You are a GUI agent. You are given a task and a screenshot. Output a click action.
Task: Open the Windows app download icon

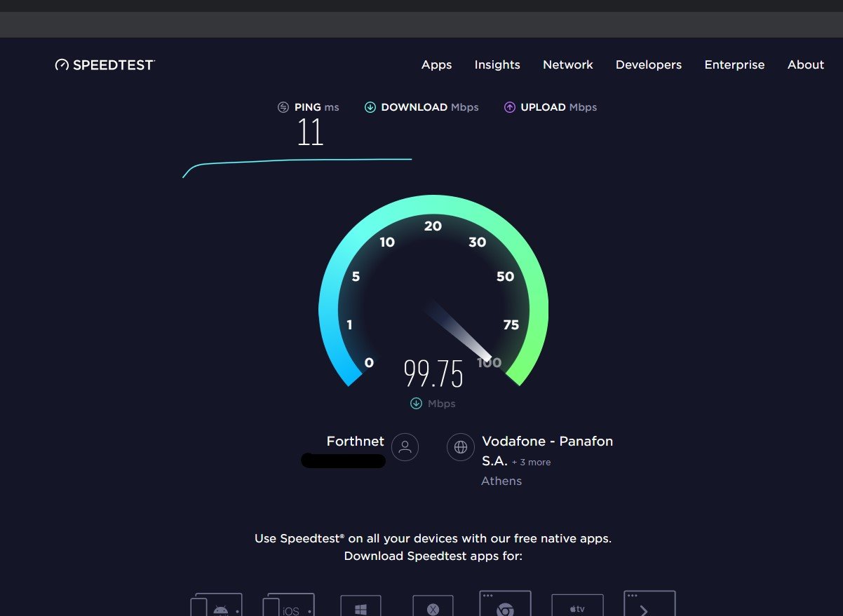point(360,605)
